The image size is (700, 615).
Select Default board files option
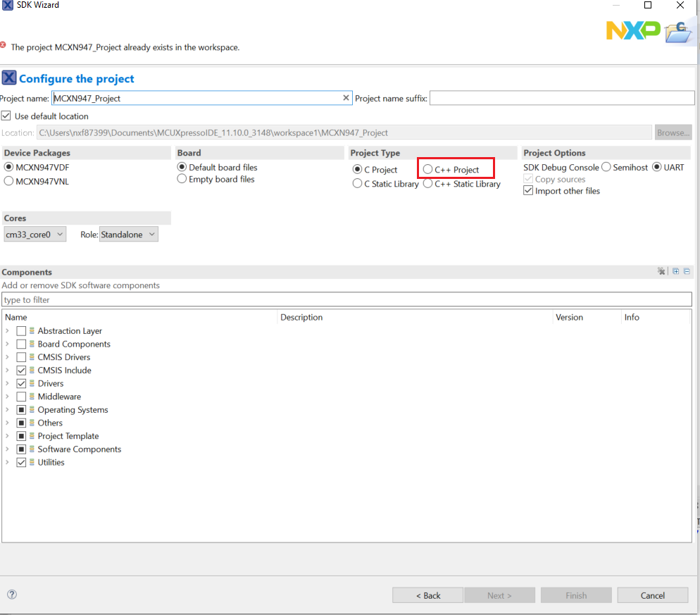182,167
